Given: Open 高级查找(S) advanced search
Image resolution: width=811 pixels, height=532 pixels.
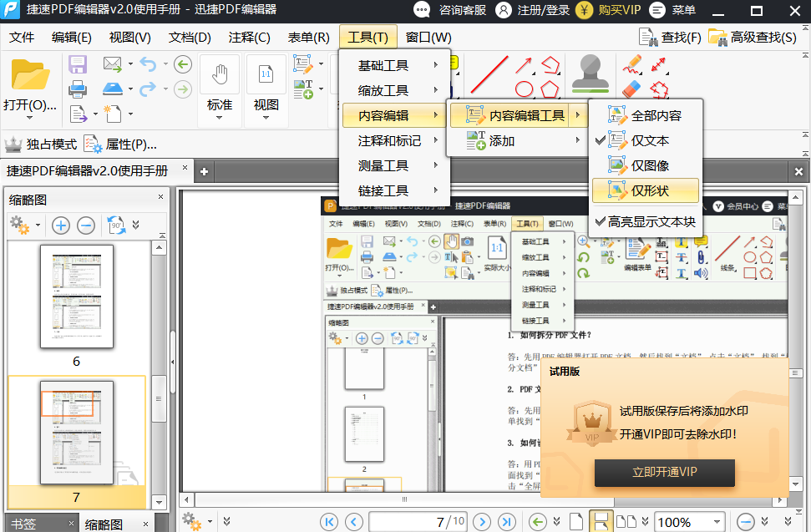Looking at the screenshot, I should [753, 38].
